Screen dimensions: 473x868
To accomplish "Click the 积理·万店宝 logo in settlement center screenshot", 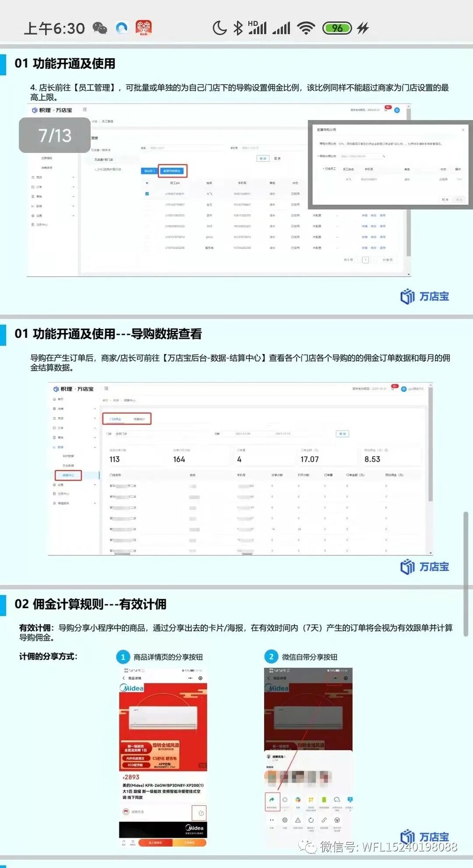I will point(73,389).
